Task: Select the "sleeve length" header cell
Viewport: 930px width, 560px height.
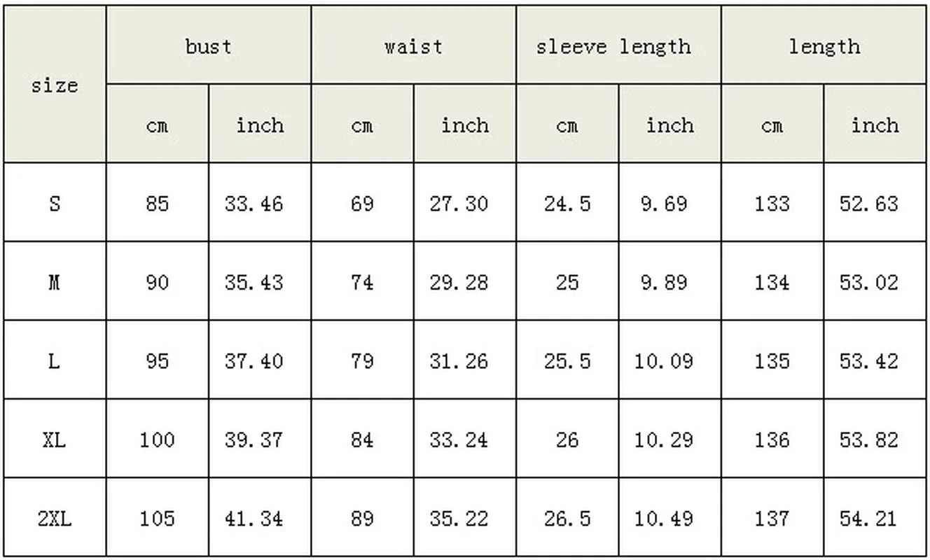Action: [613, 46]
